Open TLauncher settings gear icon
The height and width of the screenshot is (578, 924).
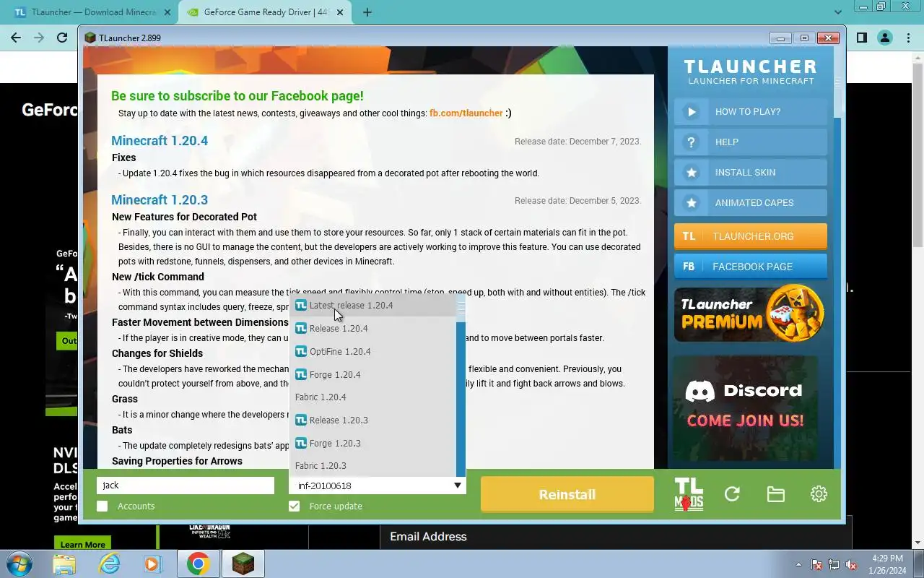(x=819, y=494)
